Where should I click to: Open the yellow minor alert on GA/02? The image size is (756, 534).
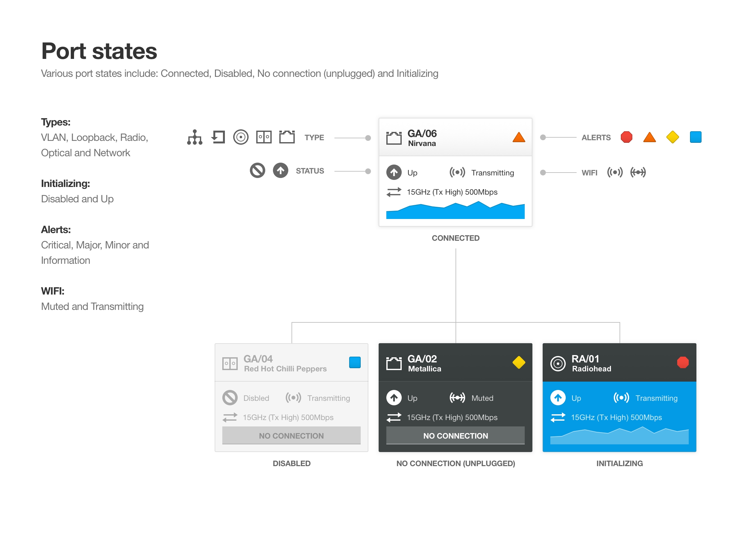point(519,363)
